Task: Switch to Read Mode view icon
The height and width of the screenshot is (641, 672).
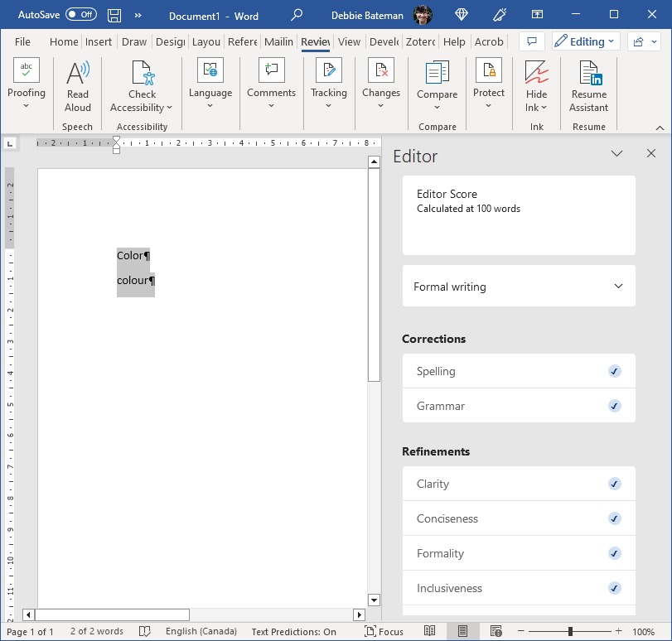Action: coord(430,631)
